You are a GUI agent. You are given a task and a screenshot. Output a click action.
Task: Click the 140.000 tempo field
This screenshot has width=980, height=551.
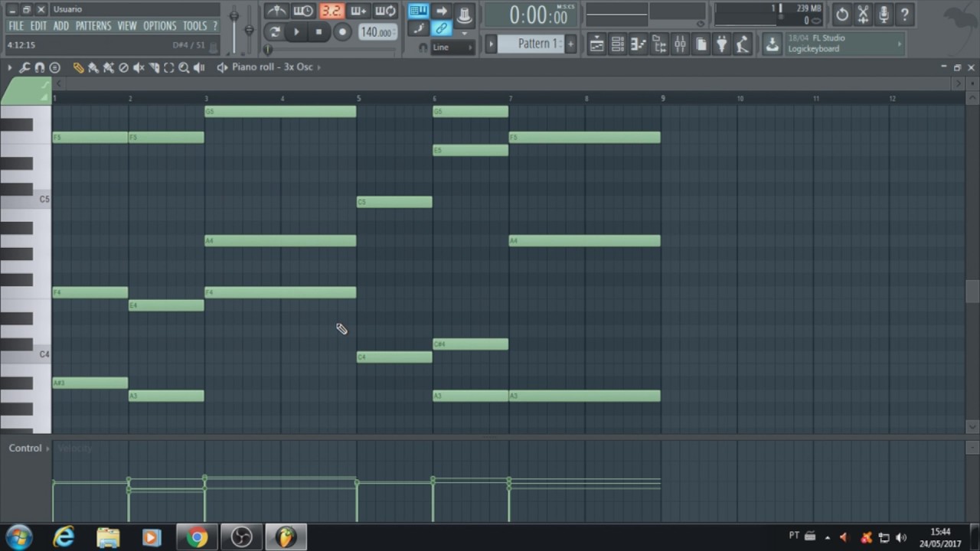[x=377, y=32]
